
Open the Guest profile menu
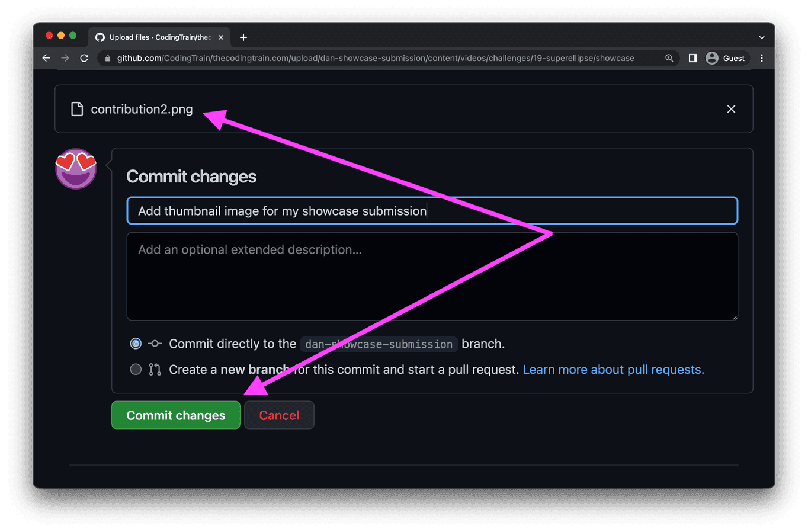pos(726,58)
